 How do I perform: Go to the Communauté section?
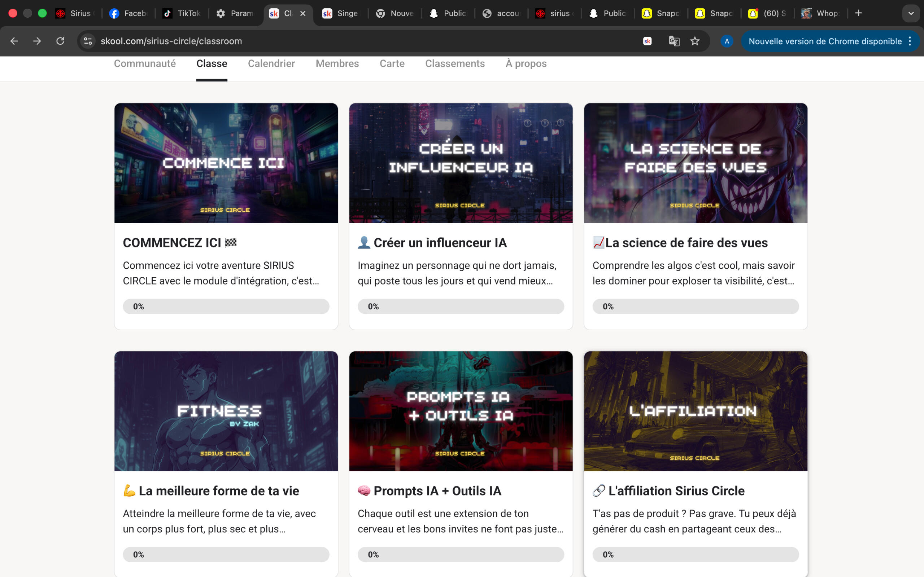coord(145,63)
